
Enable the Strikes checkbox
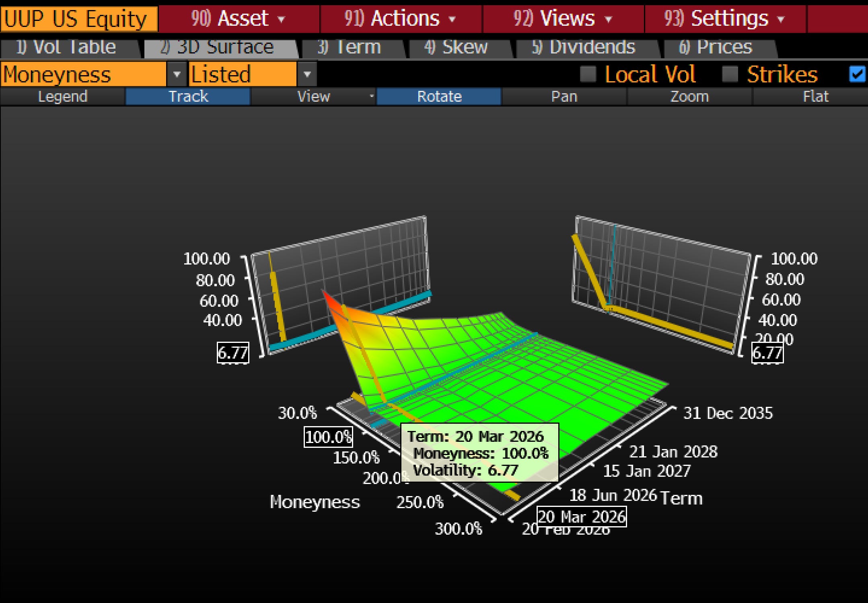(730, 74)
